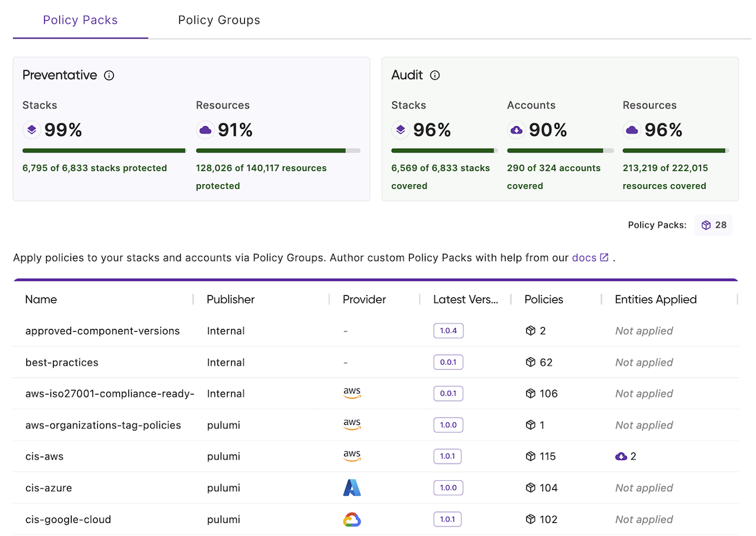Switch to the Policy Groups tab
Screen dimensions: 756x536
click(219, 20)
